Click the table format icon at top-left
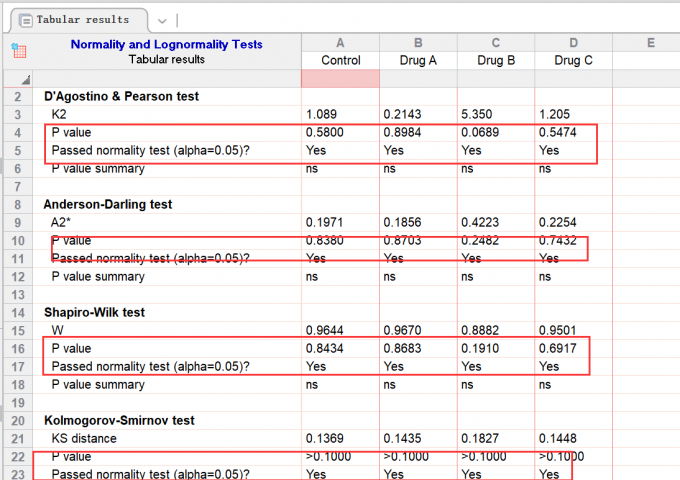The height and width of the screenshot is (480, 680). (17, 52)
